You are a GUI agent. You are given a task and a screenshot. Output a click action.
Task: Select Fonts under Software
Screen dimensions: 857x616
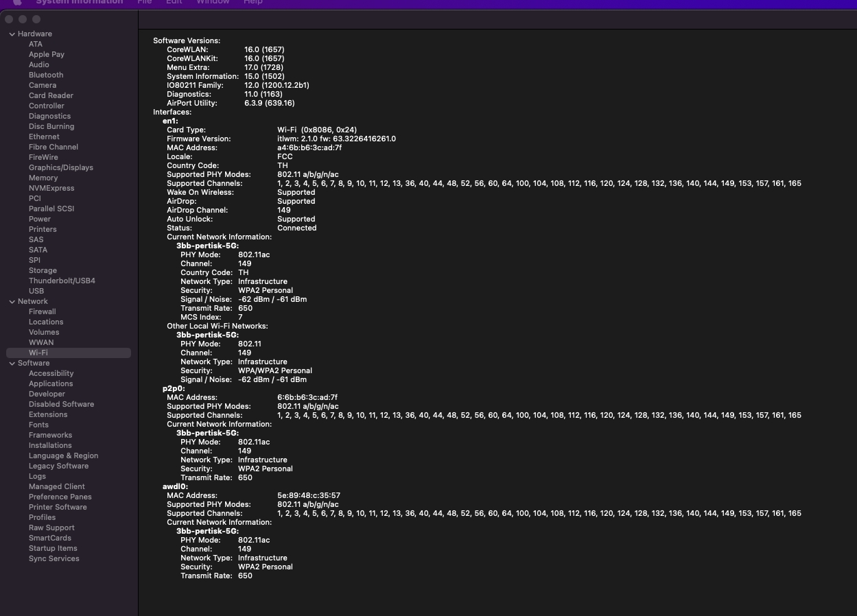(38, 425)
